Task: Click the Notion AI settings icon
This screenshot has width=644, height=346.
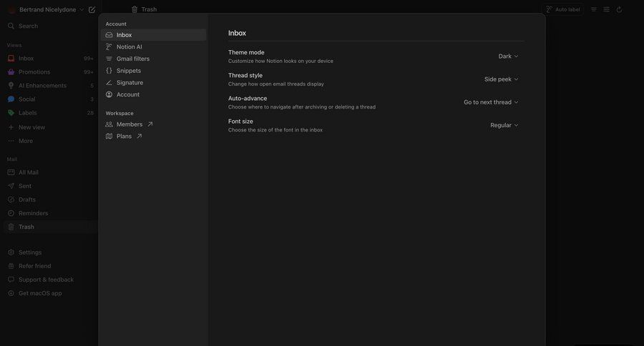Action: coord(109,46)
